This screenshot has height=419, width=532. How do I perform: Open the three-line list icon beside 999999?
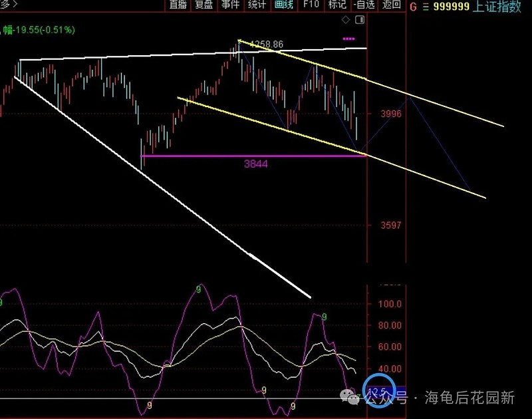point(426,7)
